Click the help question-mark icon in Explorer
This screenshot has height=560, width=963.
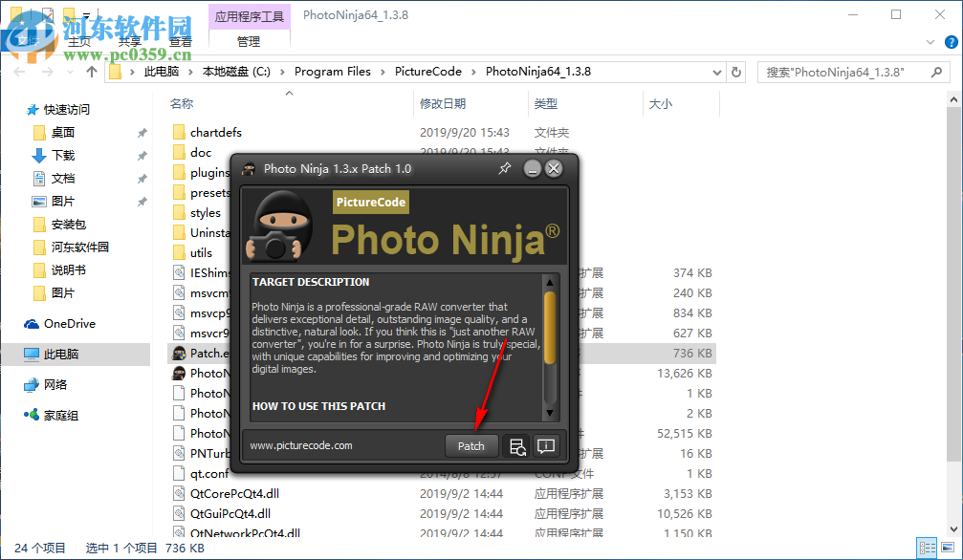tap(951, 42)
